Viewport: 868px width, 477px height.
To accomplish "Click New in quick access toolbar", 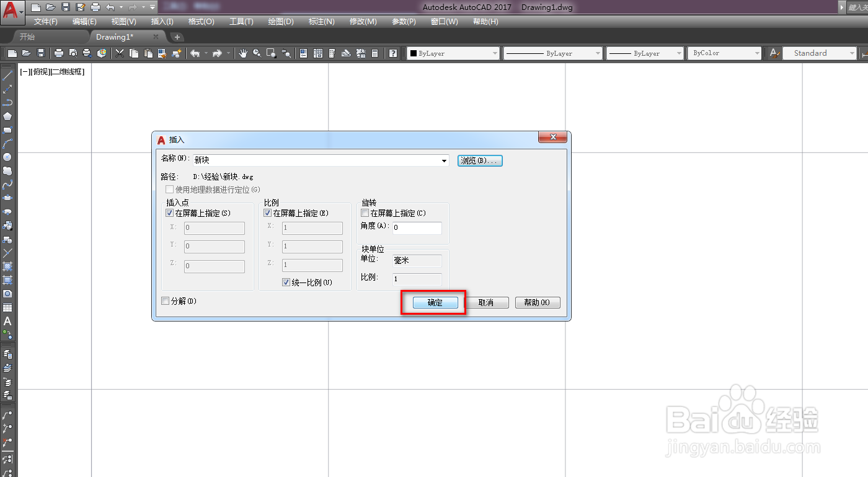I will [36, 7].
